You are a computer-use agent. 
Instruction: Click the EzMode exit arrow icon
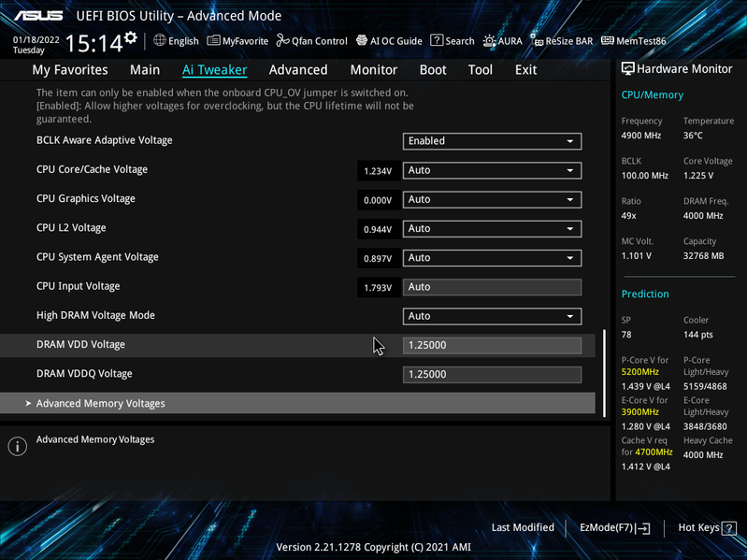coord(642,527)
